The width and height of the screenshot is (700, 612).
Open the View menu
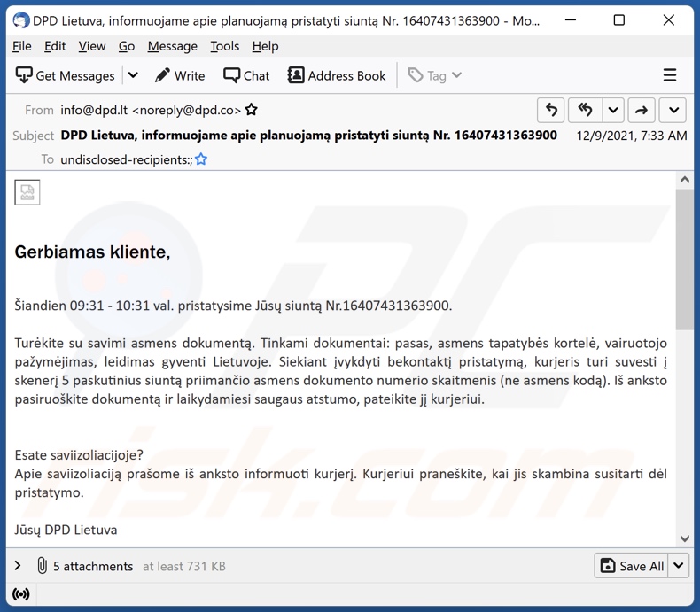92,46
